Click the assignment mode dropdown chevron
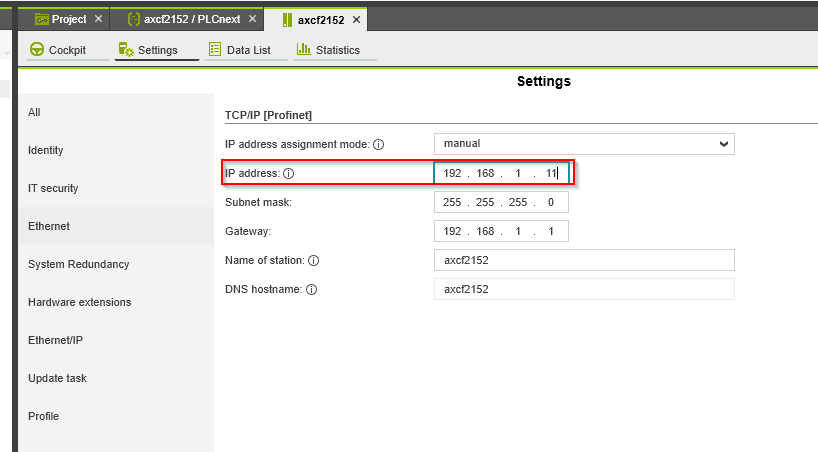The image size is (818, 452). pyautogui.click(x=724, y=144)
